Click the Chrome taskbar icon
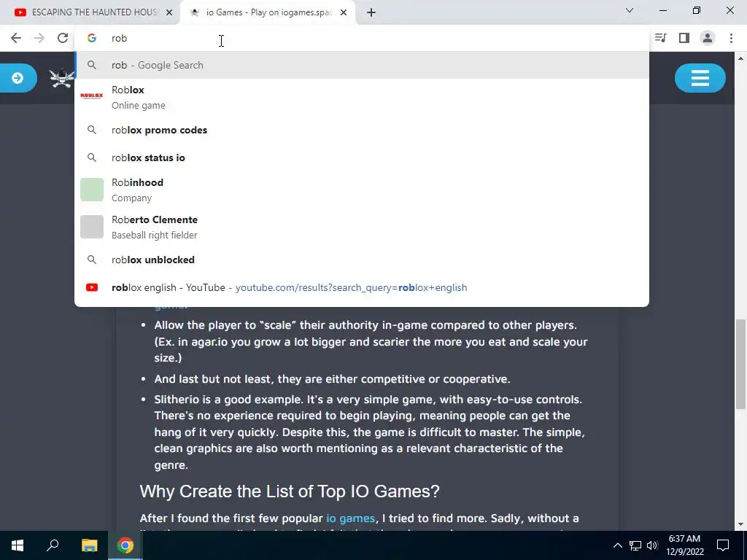The image size is (747, 560). click(x=125, y=545)
